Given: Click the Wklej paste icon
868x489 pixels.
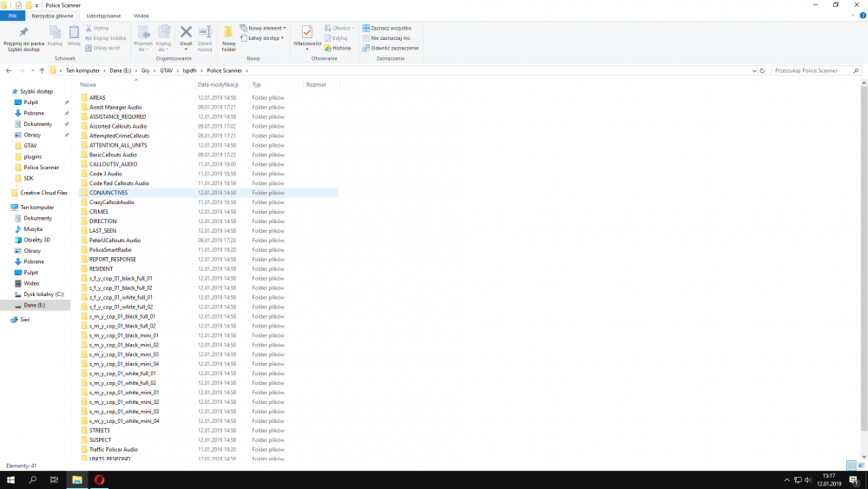Looking at the screenshot, I should (74, 36).
